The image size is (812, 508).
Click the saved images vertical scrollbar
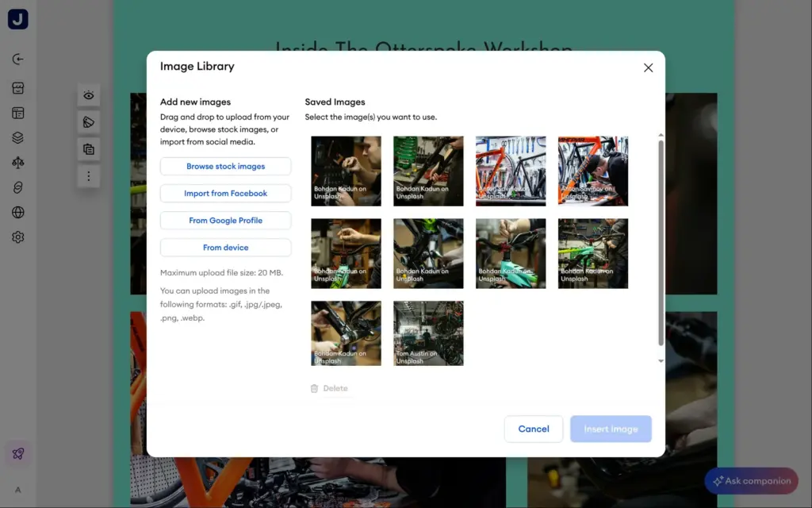coord(661,243)
